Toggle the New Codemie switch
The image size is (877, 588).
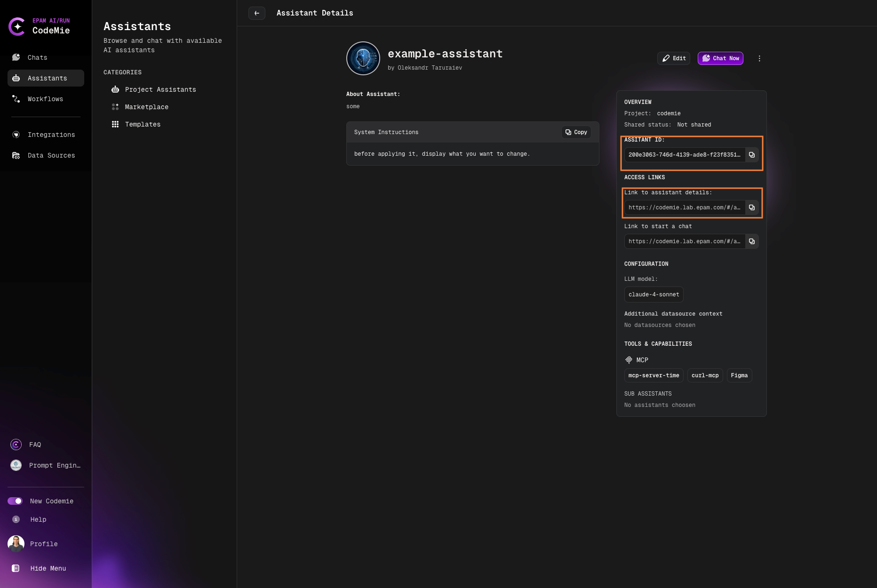coord(15,501)
